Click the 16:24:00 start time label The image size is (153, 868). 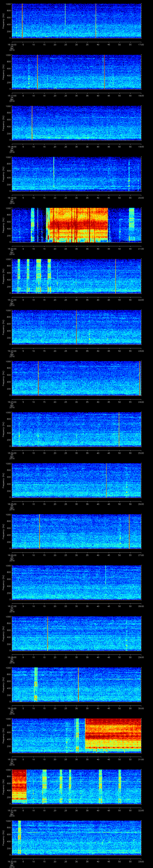[x=12, y=453]
